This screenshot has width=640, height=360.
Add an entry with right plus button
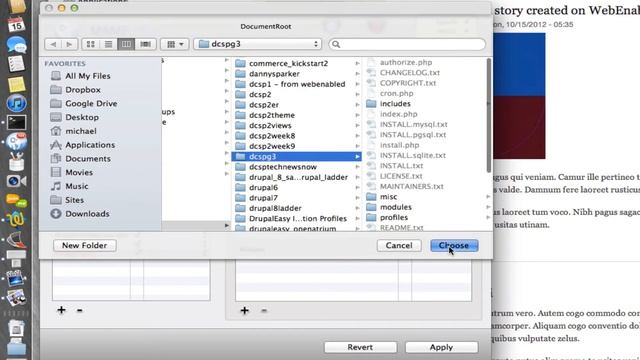(x=244, y=311)
